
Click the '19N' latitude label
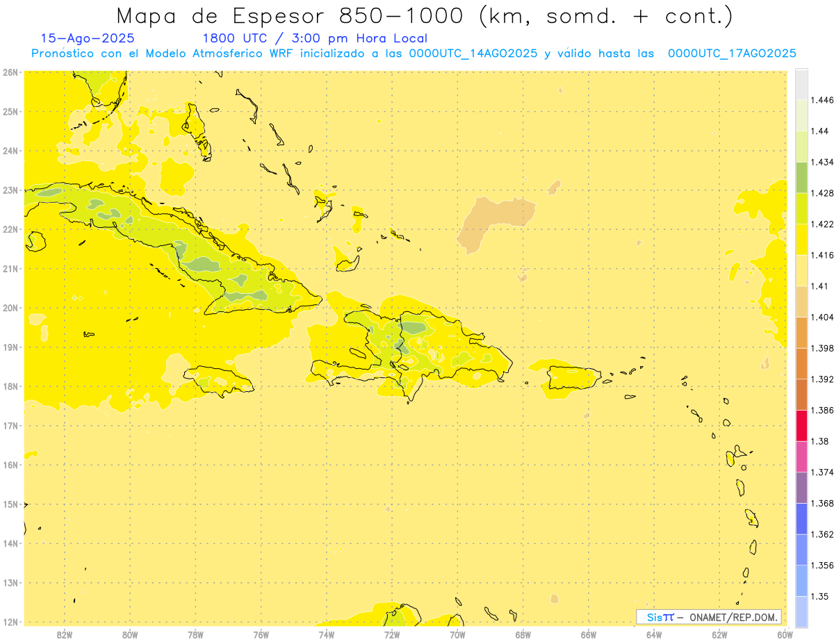[10, 347]
